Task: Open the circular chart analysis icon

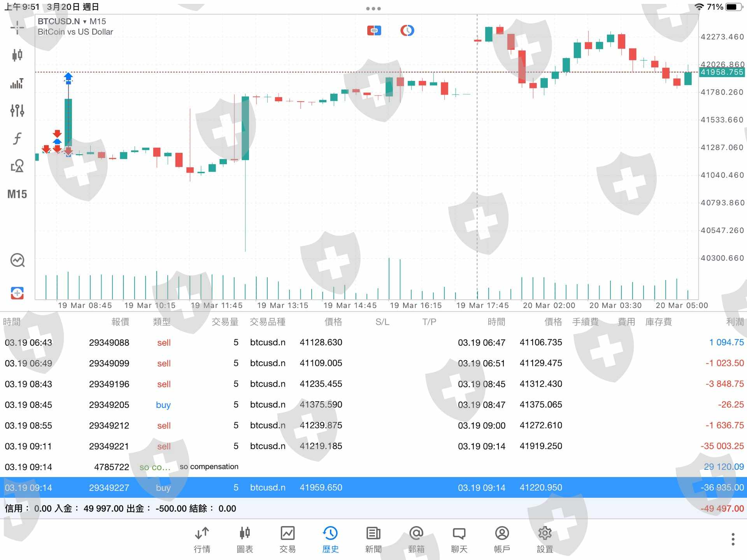Action: click(x=18, y=260)
